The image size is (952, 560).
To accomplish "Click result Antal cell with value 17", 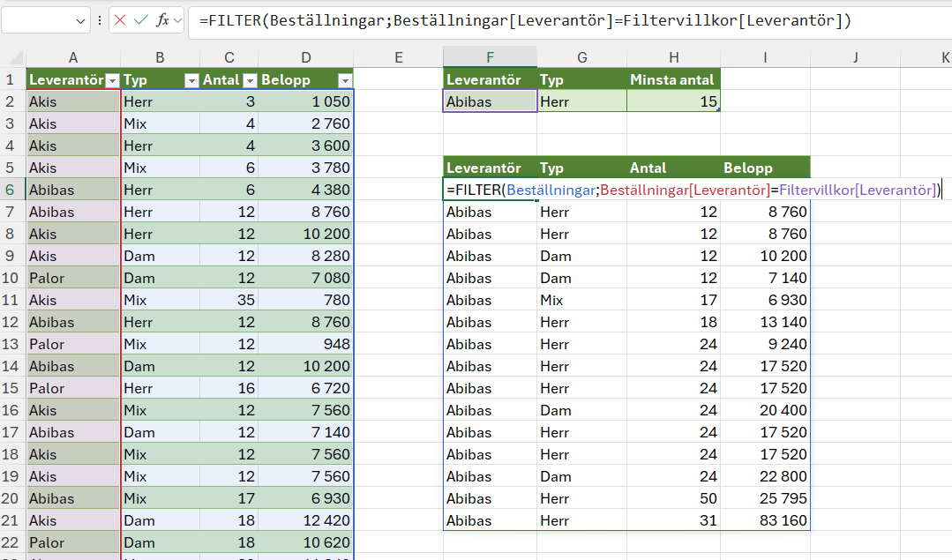I will [674, 300].
